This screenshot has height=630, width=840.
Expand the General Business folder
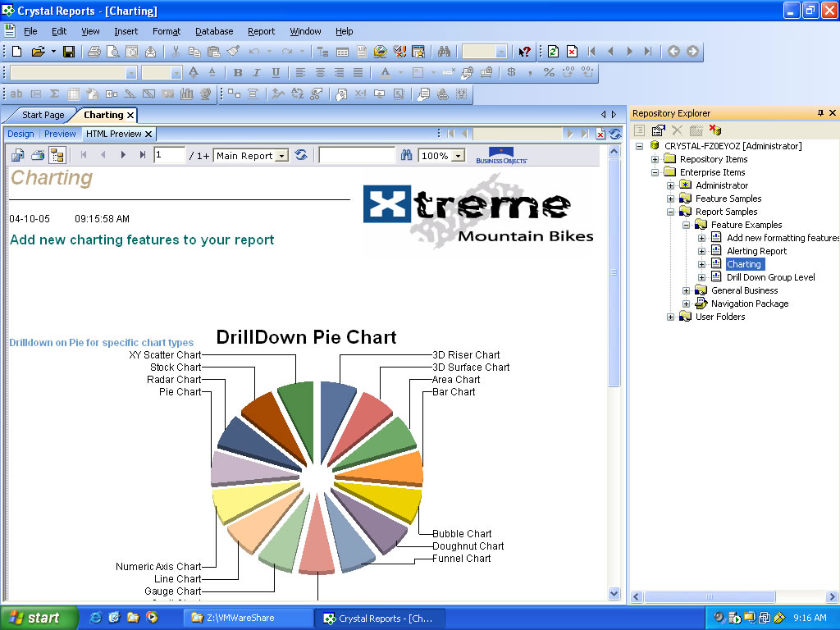[686, 290]
